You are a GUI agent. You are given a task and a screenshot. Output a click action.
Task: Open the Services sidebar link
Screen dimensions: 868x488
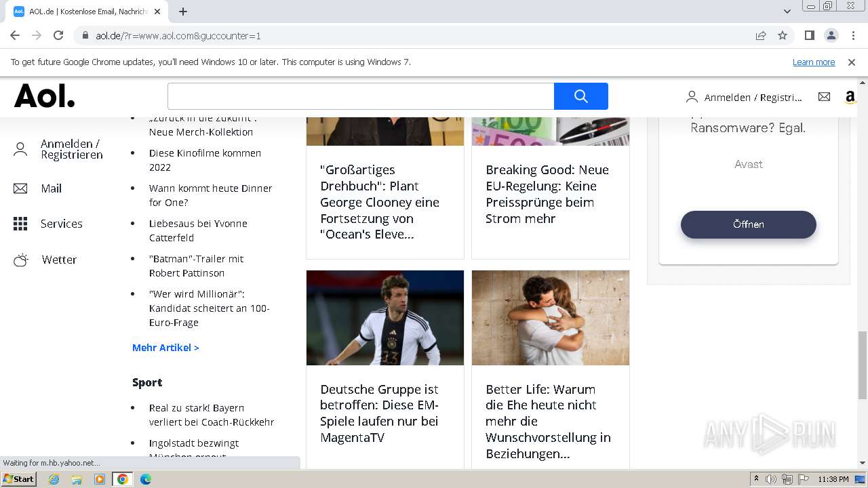pyautogui.click(x=61, y=224)
